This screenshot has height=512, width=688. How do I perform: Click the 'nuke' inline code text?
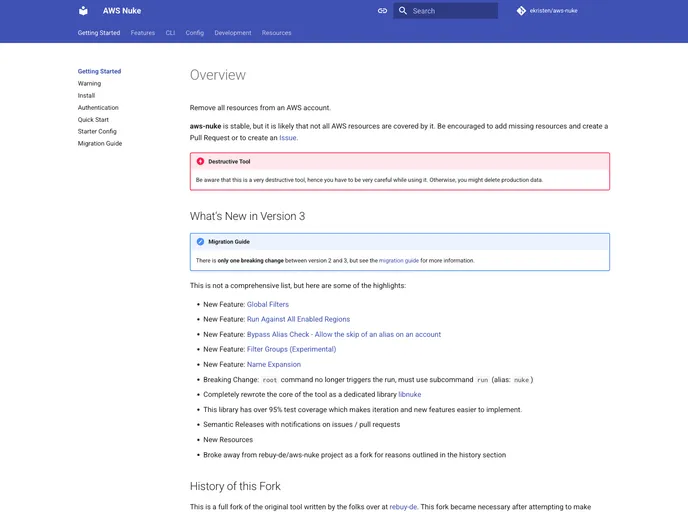[521, 380]
